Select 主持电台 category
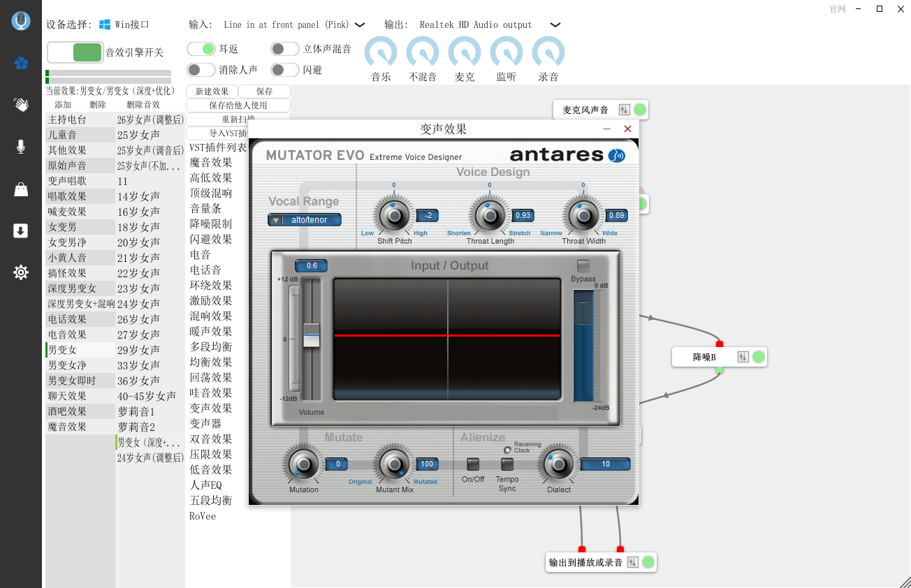The image size is (911, 588). point(80,119)
